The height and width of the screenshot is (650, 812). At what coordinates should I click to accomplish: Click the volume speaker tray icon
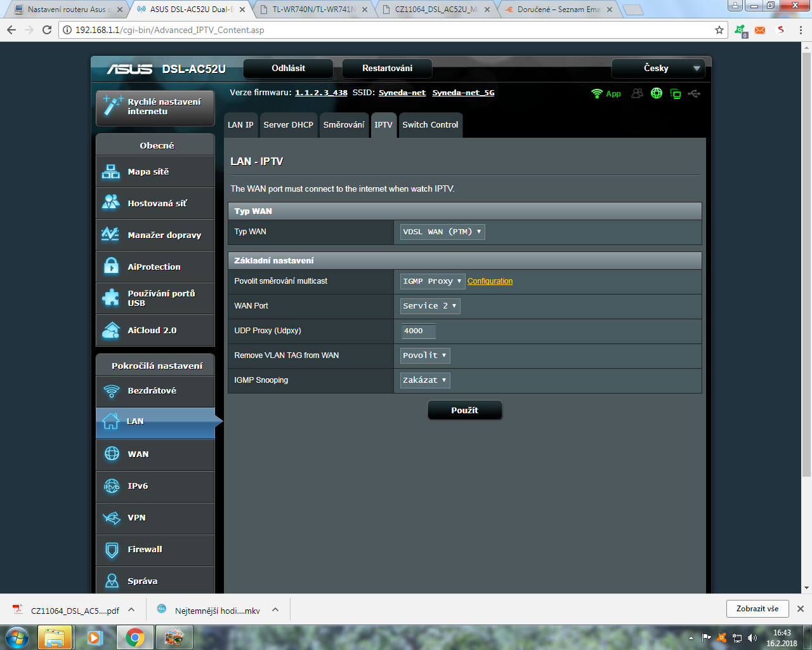point(752,638)
